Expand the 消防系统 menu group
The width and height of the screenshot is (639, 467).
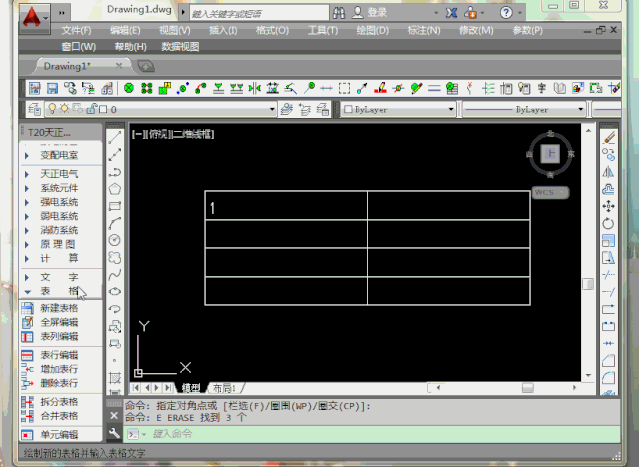[x=61, y=230]
